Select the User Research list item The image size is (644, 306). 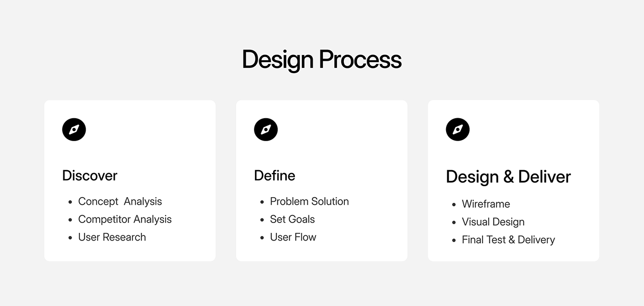click(112, 237)
